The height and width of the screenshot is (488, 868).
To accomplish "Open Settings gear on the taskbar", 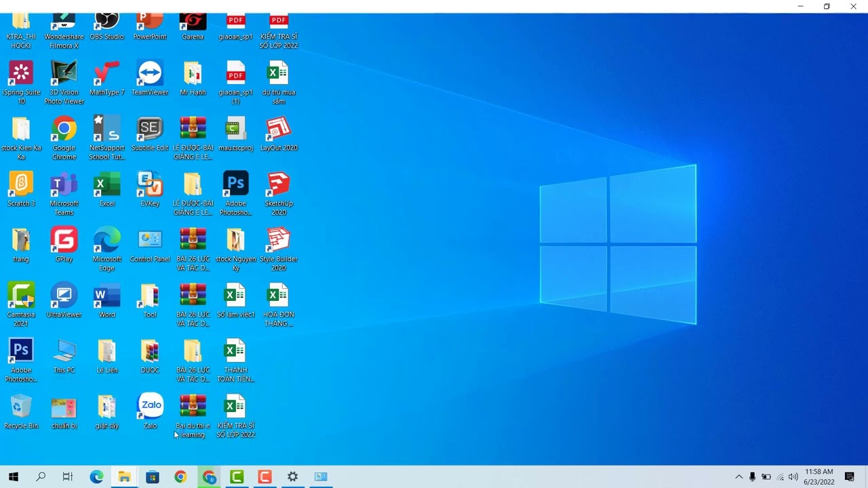I will 292,476.
